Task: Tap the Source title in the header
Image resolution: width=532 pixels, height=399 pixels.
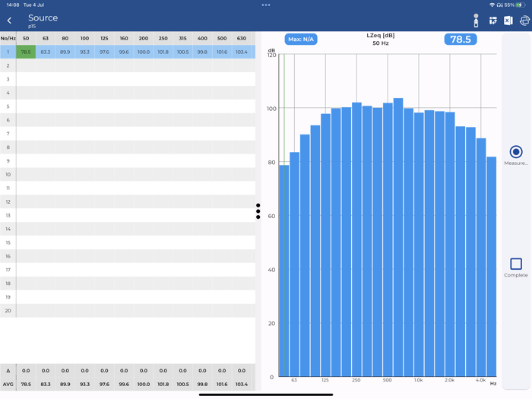Action: coord(43,17)
